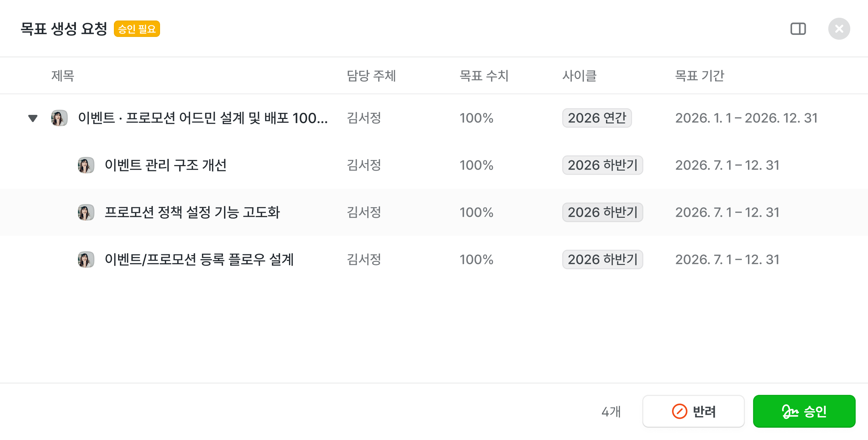
Task: Click the 사이클 column header
Action: tap(579, 76)
